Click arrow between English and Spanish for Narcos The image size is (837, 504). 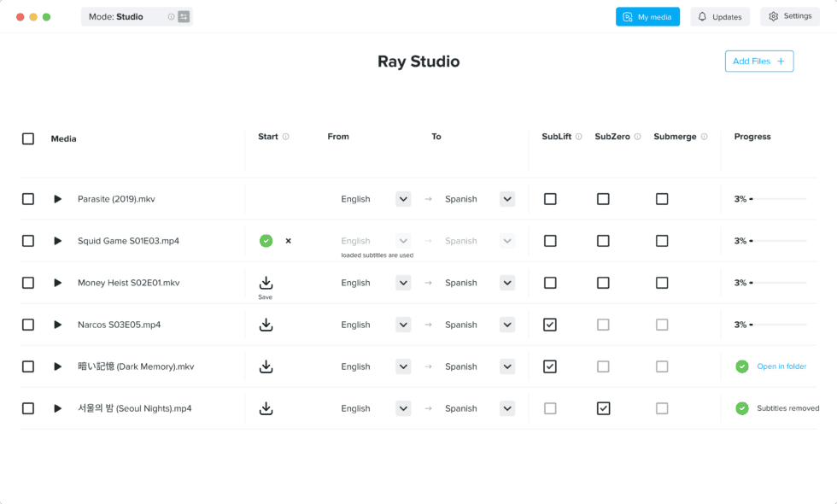tap(428, 325)
